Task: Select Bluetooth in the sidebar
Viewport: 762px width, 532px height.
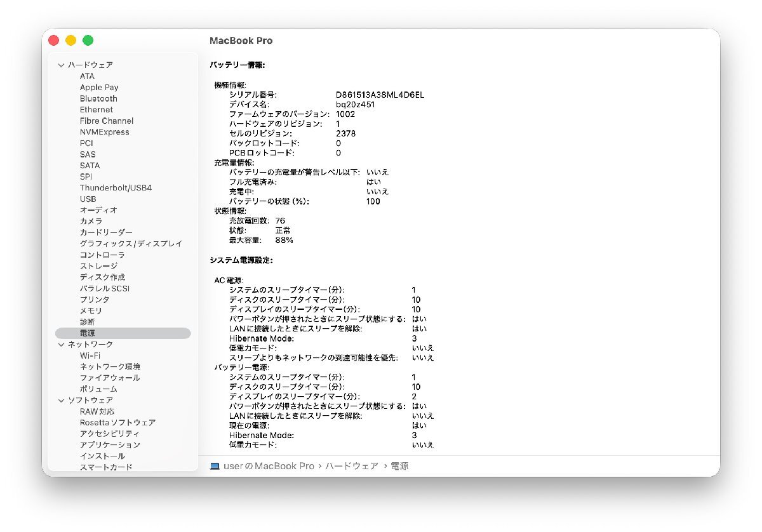Action: point(98,98)
